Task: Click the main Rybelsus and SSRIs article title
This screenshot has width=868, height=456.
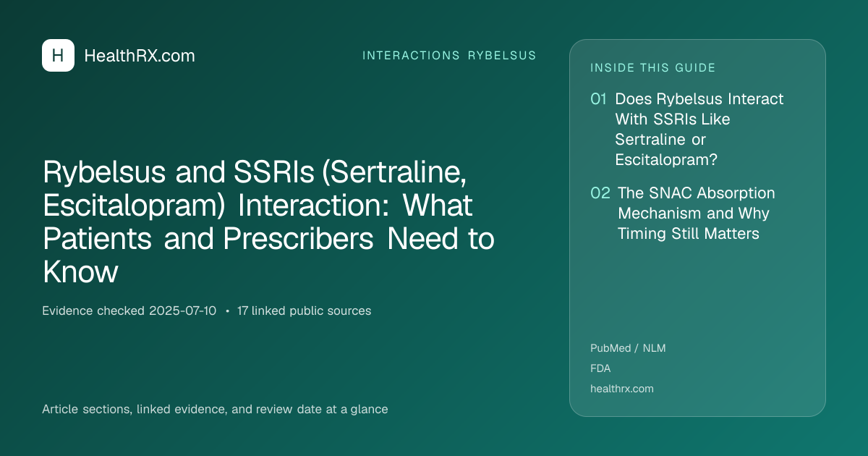Action: point(268,222)
